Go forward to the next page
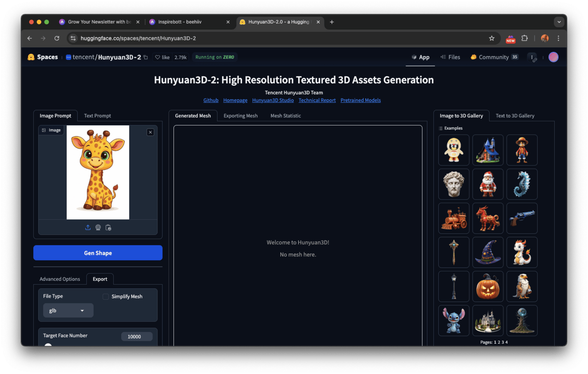The height and width of the screenshot is (374, 588). (x=43, y=38)
